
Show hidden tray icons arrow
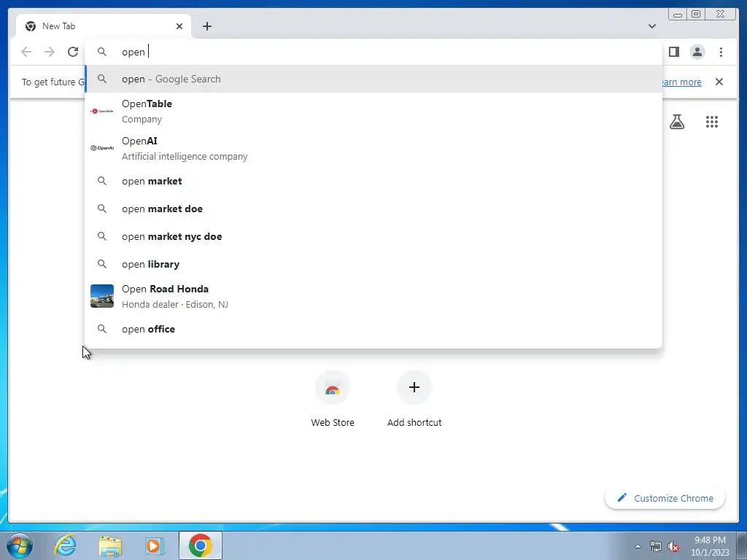pos(638,546)
